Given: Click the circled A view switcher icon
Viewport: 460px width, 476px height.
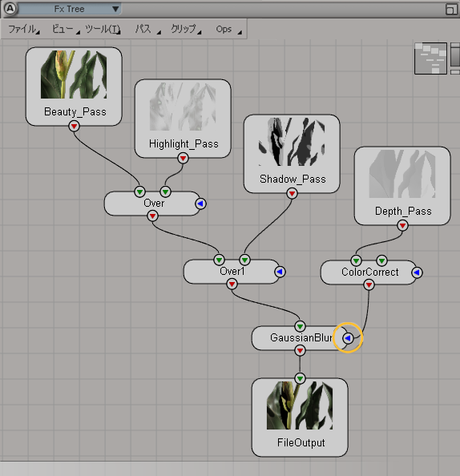Looking at the screenshot, I should pyautogui.click(x=10, y=9).
